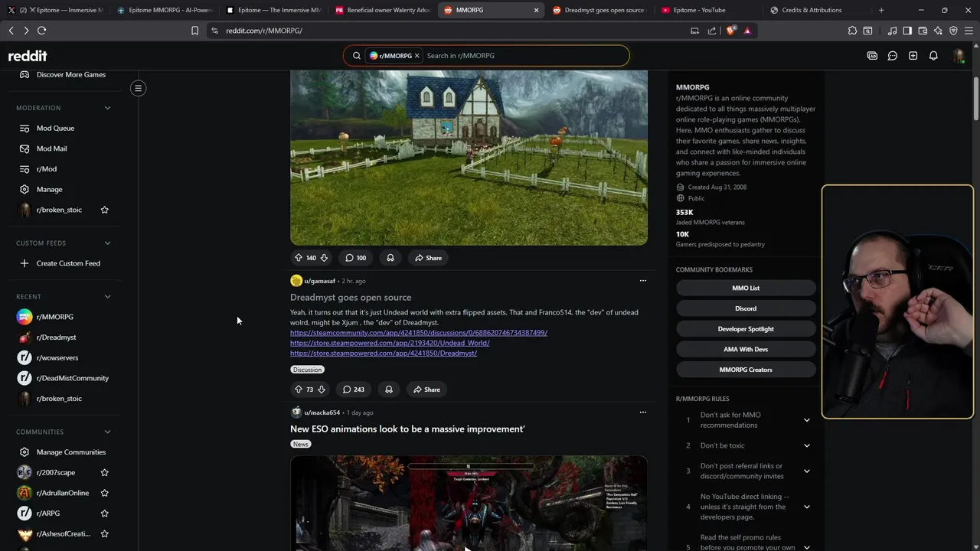Click browser forward arrow
Viewport: 980px width, 551px height.
[26, 31]
